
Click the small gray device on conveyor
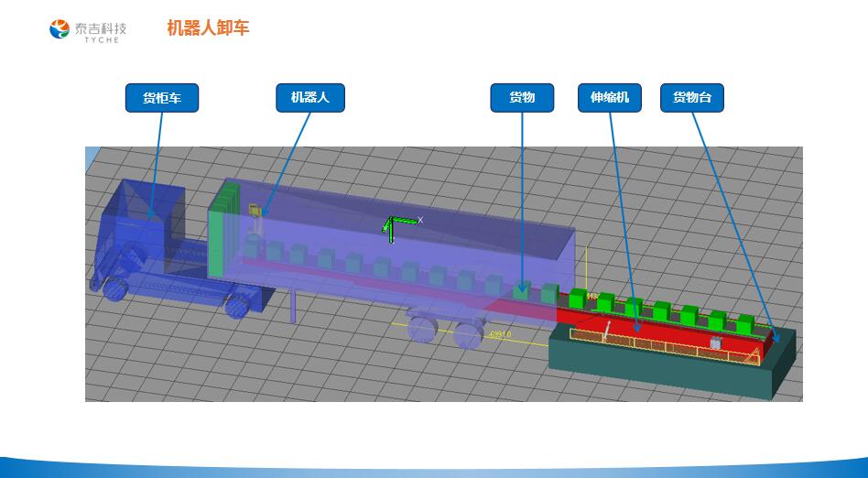pos(716,342)
